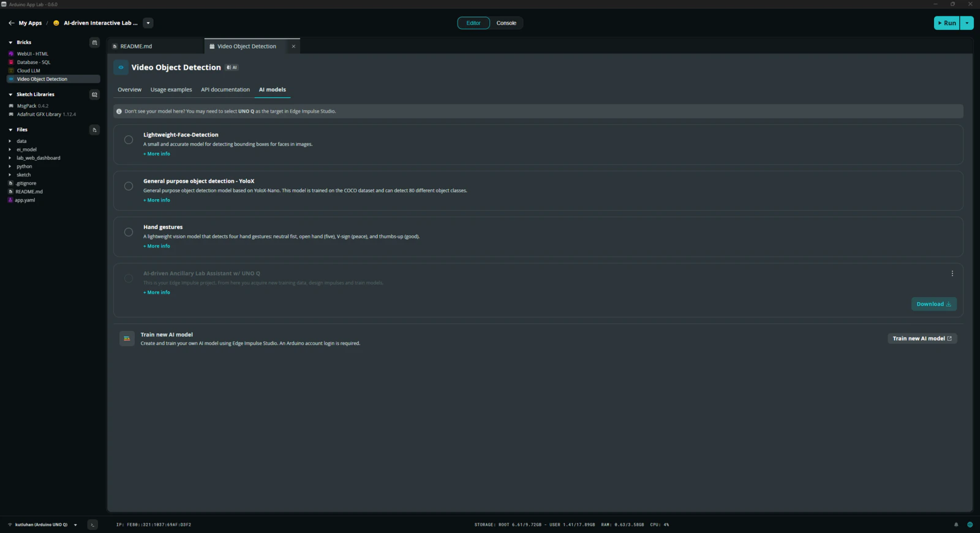
Task: Switch to Editor view
Action: pyautogui.click(x=473, y=23)
